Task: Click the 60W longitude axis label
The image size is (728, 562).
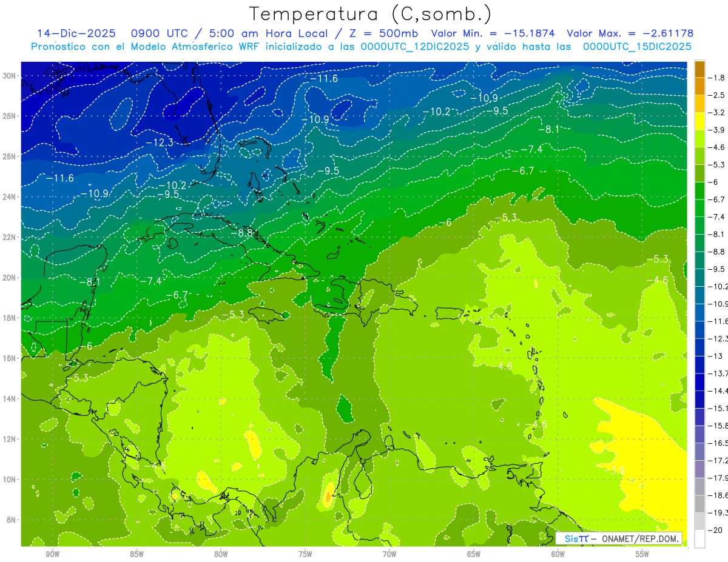Action: 558,554
